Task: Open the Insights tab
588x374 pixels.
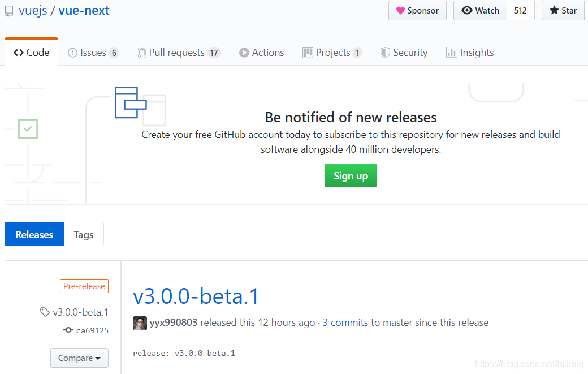Action: click(x=470, y=52)
